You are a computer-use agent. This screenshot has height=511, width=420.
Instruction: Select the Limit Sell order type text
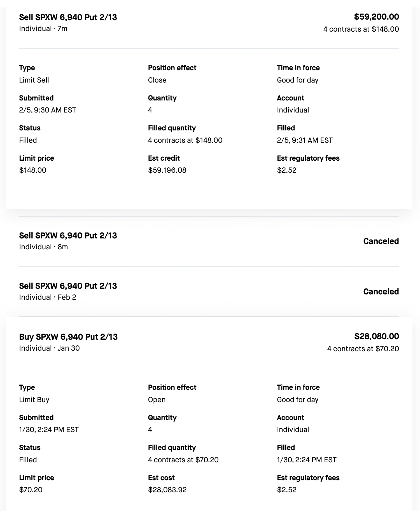pos(34,80)
